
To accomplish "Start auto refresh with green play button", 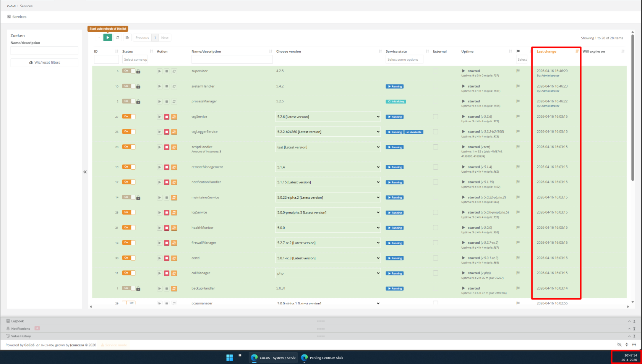I will [x=108, y=37].
